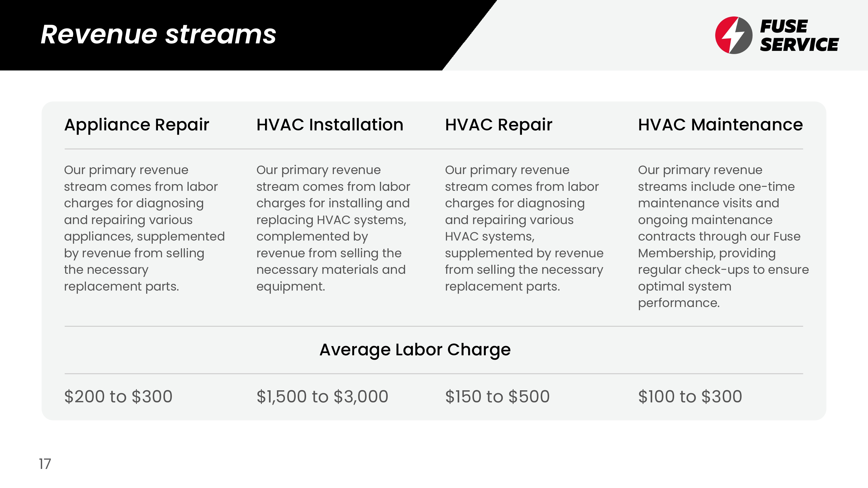Viewport: 868px width, 488px height.
Task: Click the $100 to $300 price range
Action: (690, 396)
